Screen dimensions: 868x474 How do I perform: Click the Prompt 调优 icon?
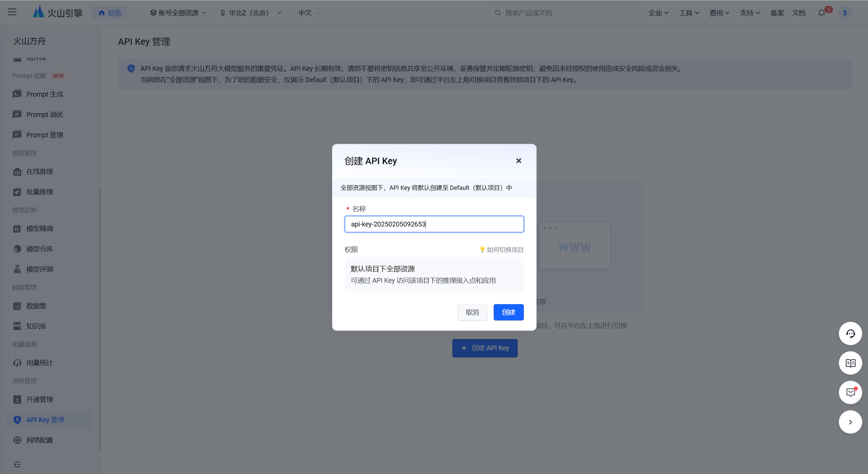(x=17, y=115)
